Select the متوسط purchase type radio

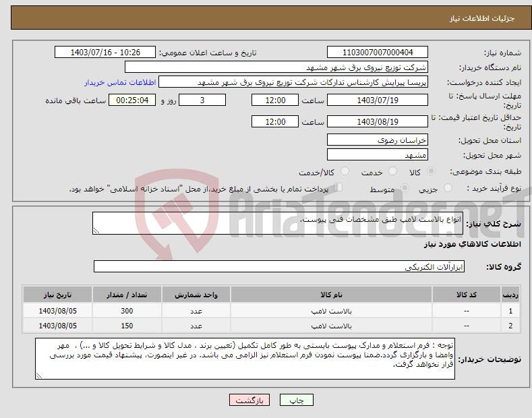coord(405,187)
